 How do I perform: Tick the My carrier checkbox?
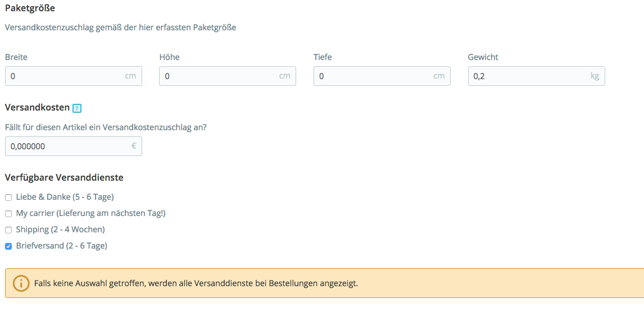[8, 214]
